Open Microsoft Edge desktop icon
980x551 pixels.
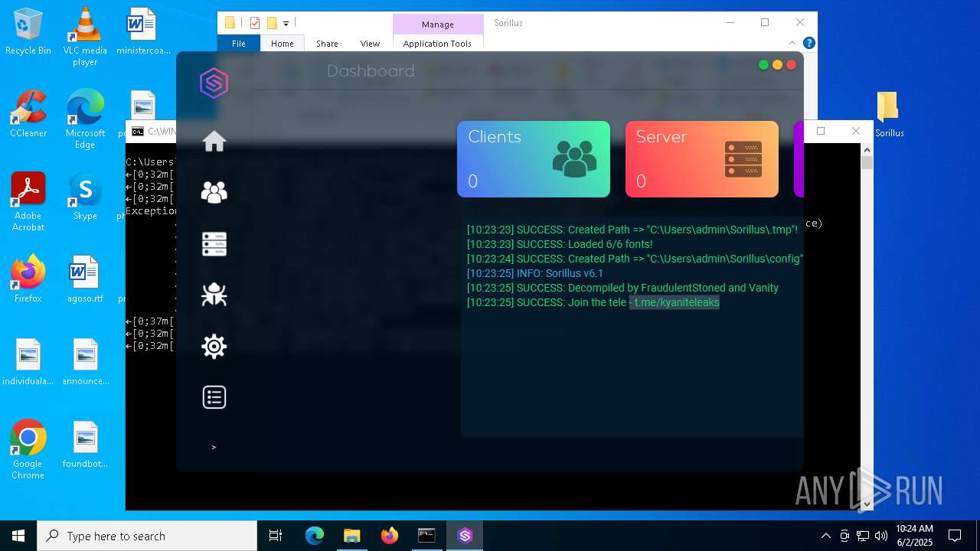[85, 119]
